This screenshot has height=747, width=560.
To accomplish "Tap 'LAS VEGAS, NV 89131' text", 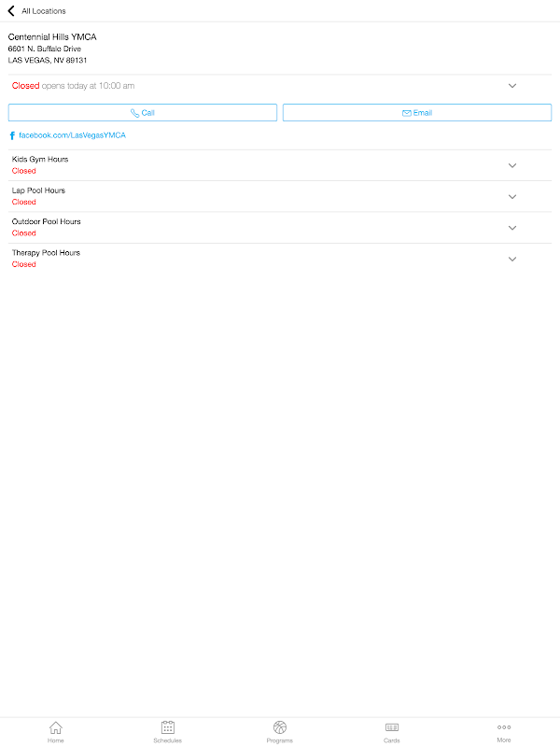I will point(48,60).
